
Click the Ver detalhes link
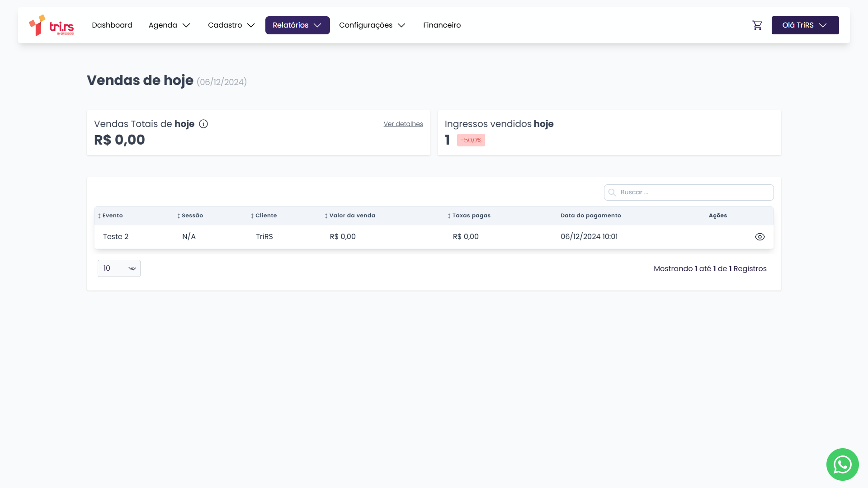pos(403,124)
